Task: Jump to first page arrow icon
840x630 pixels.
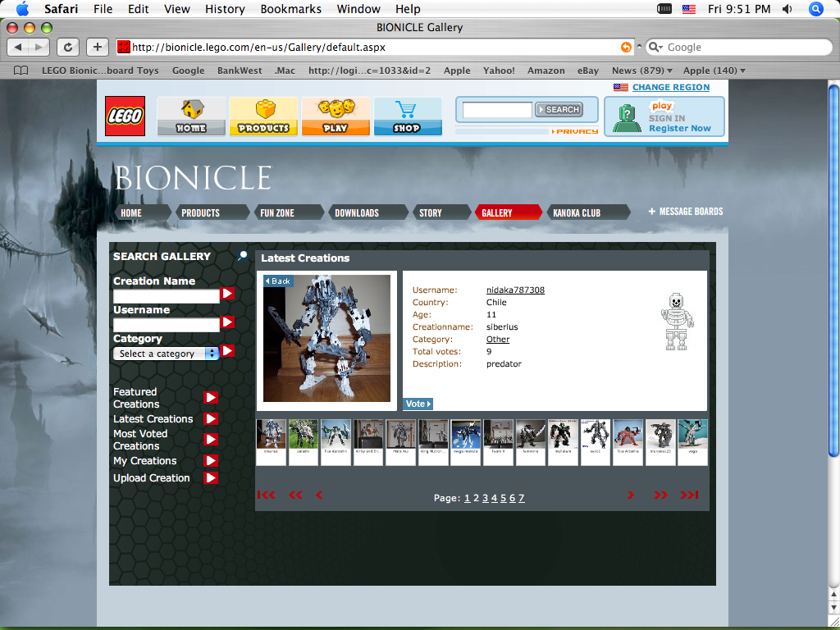Action: tap(267, 495)
